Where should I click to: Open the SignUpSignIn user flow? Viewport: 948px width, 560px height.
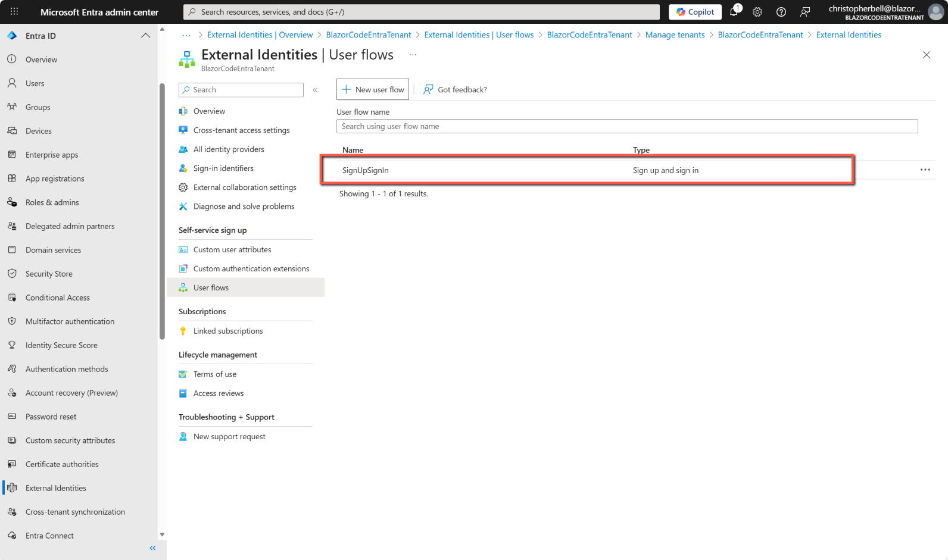point(365,170)
